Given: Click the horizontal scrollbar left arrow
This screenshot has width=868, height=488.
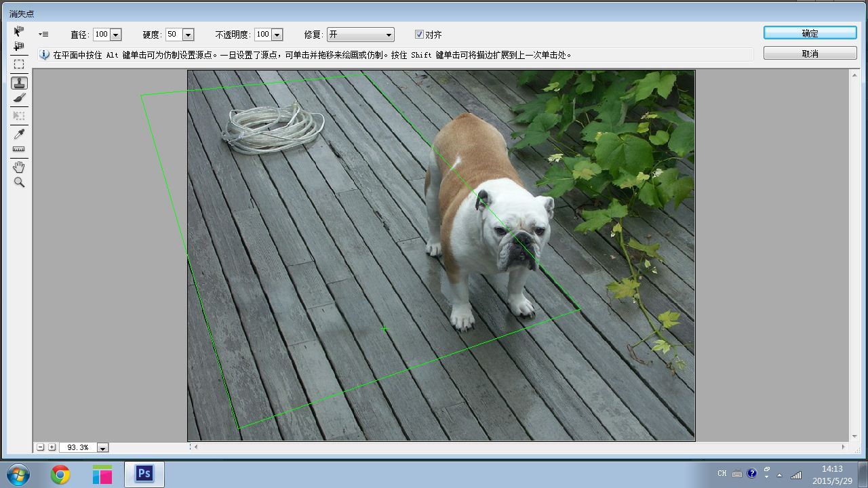Looking at the screenshot, I should point(196,447).
